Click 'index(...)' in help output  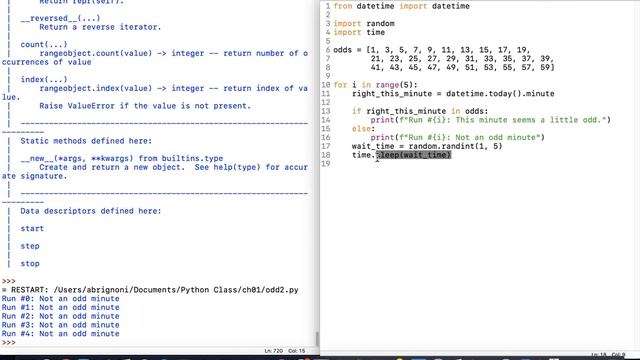[x=44, y=80]
